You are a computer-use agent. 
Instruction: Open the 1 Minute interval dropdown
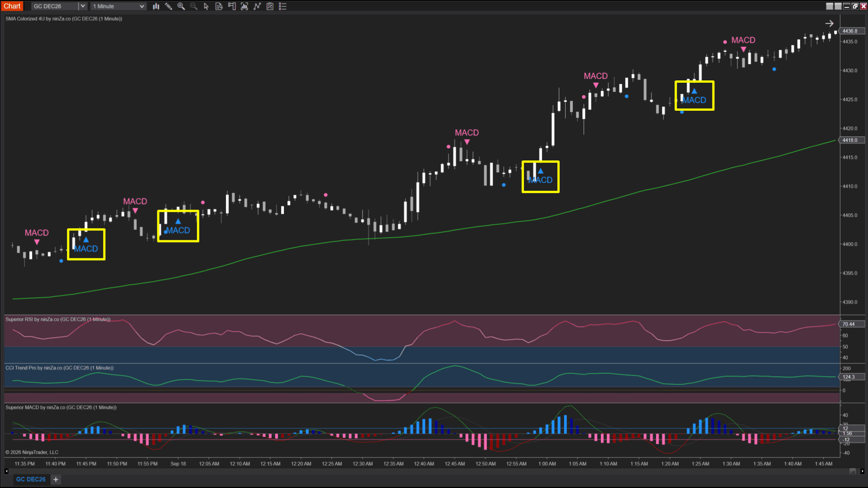pyautogui.click(x=118, y=6)
